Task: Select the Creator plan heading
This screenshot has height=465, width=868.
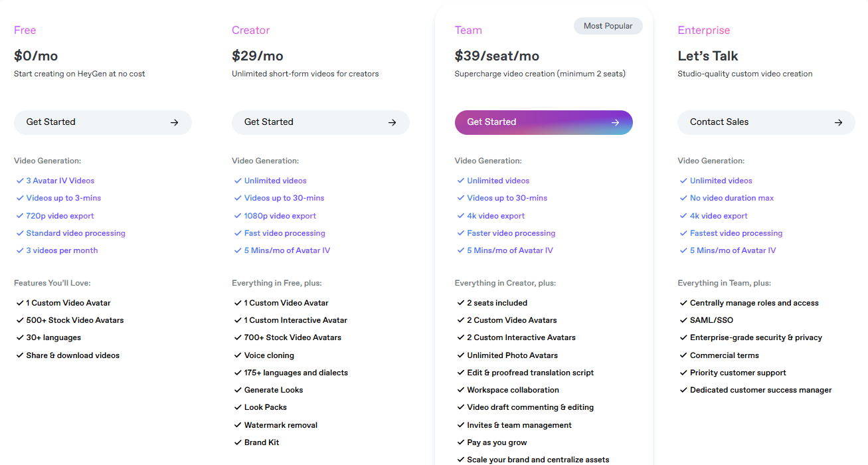Action: coord(250,30)
